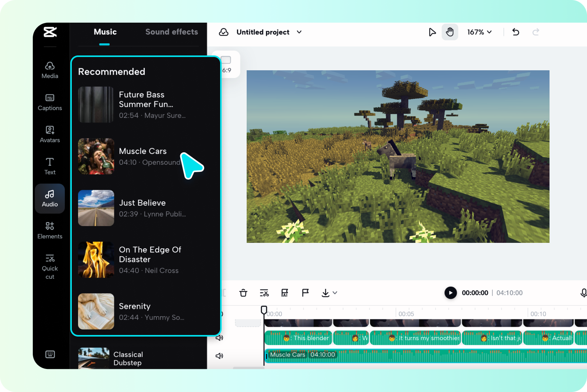This screenshot has height=392, width=587.
Task: Open the aspect ratio selector
Action: [226, 64]
